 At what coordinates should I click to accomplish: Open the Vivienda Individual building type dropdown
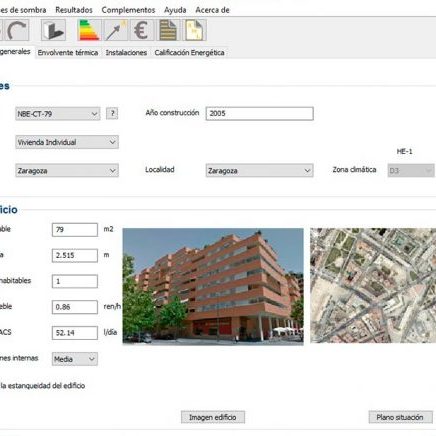[x=67, y=142]
